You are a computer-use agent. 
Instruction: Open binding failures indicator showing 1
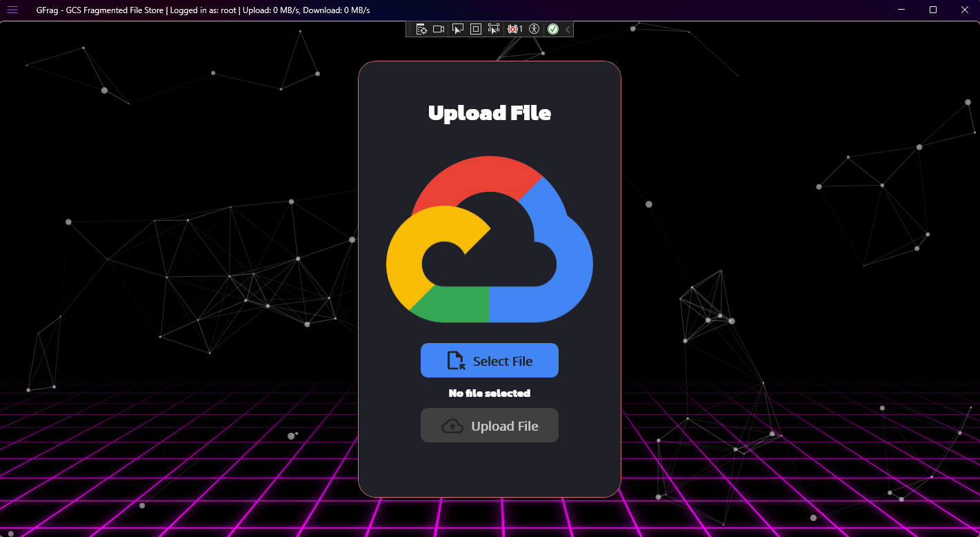[514, 29]
